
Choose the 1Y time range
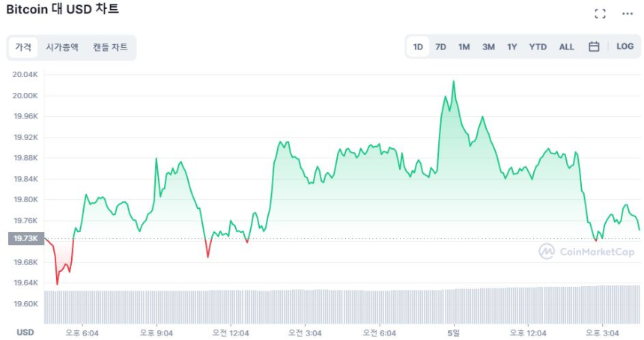point(512,47)
